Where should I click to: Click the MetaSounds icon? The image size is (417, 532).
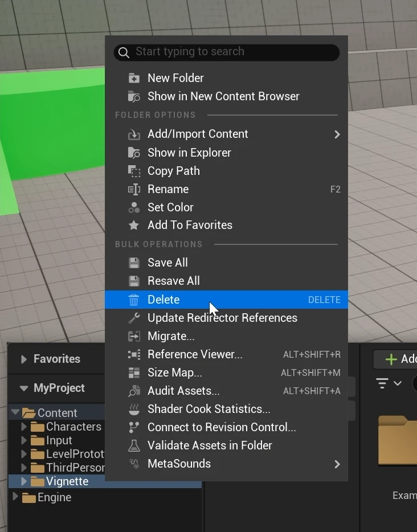(134, 464)
